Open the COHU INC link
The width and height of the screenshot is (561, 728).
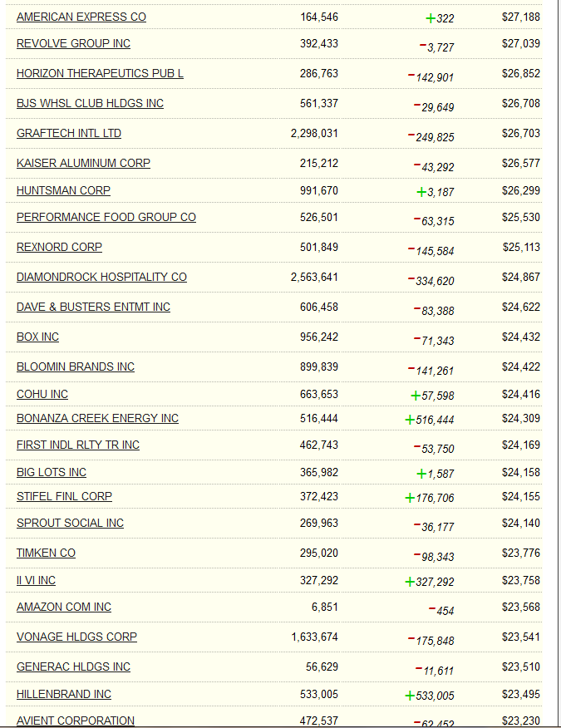click(x=42, y=395)
